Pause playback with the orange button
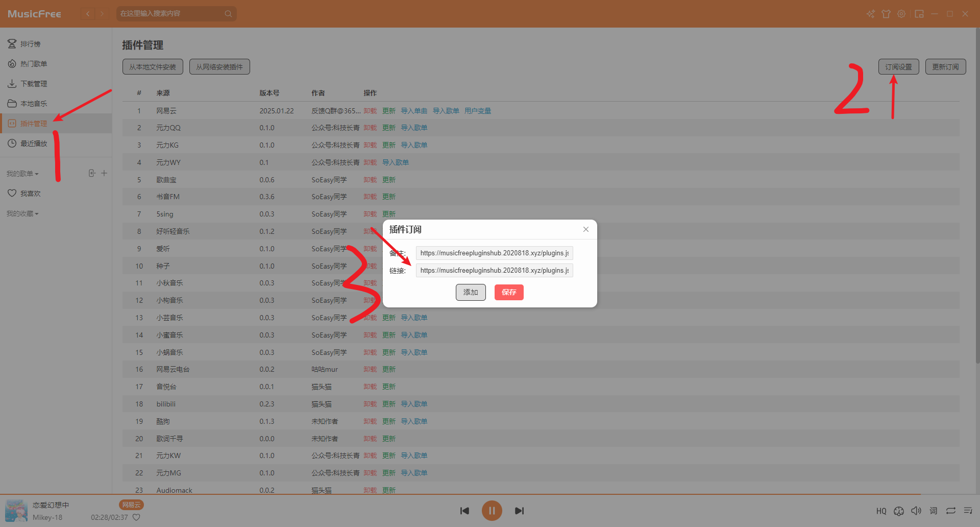The image size is (980, 527). point(492,511)
